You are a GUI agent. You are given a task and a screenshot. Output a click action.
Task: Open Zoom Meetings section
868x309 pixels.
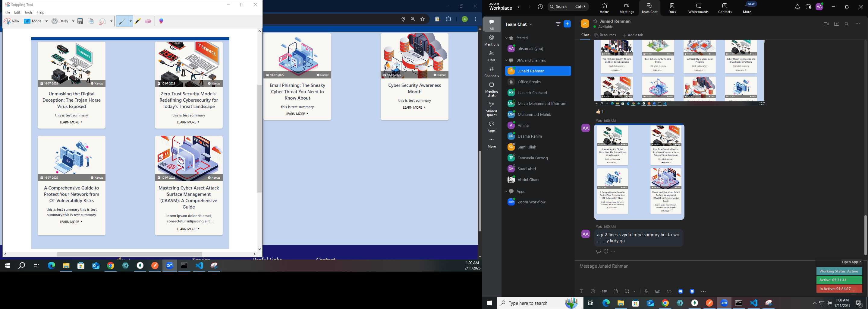coord(627,8)
